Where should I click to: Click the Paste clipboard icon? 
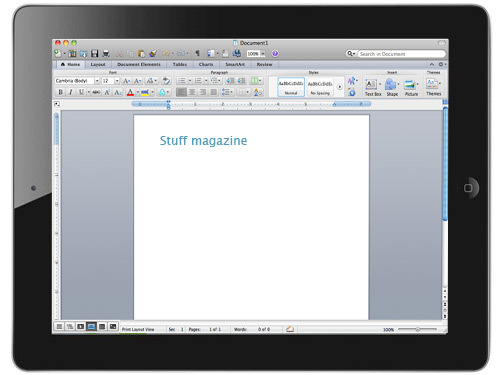tap(141, 53)
